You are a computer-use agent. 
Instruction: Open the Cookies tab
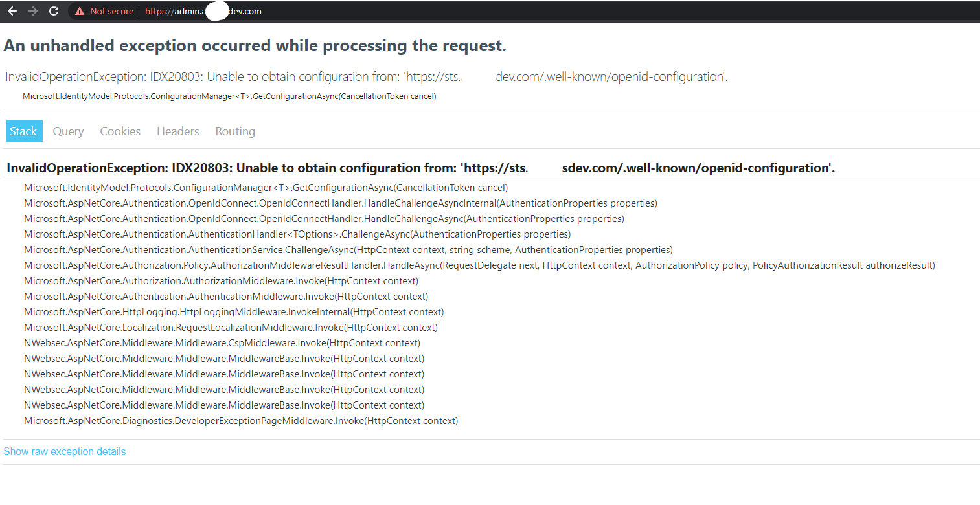[x=120, y=131]
